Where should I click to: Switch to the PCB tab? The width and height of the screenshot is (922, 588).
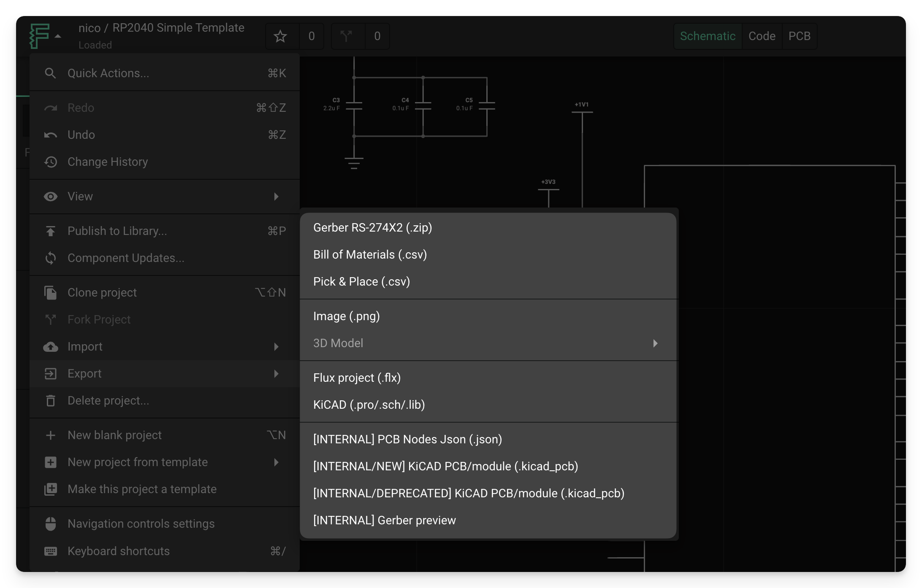pos(800,36)
